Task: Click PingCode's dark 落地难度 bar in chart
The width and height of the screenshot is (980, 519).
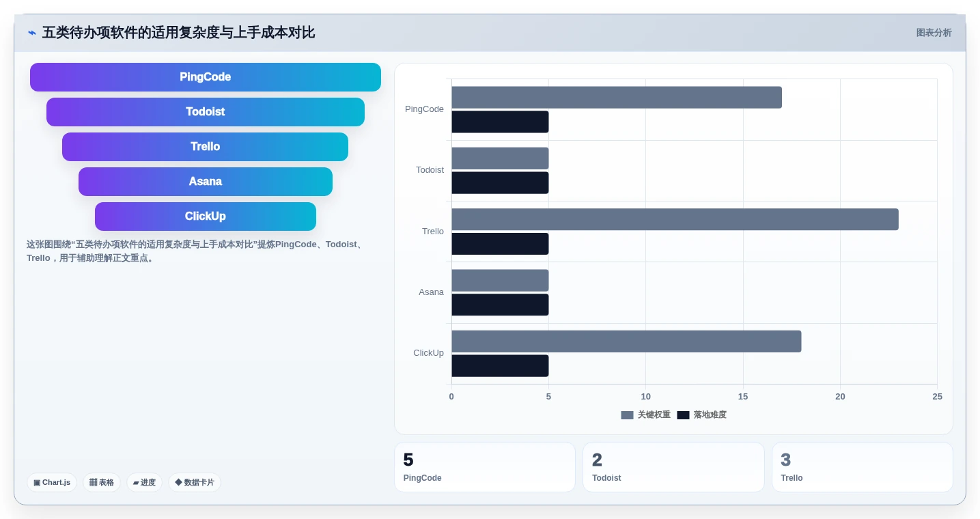Action: (x=500, y=122)
